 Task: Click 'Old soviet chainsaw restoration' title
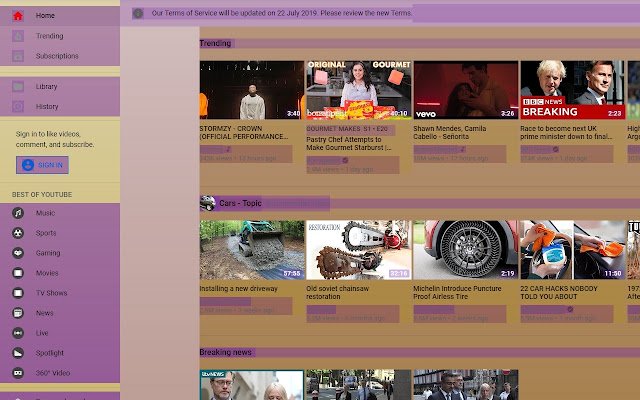click(x=338, y=293)
